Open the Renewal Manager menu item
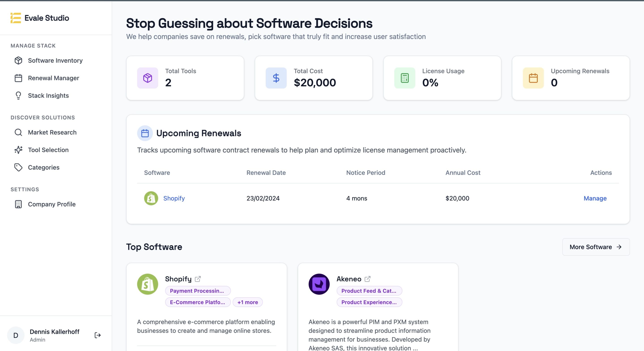This screenshot has height=351, width=644. click(53, 78)
